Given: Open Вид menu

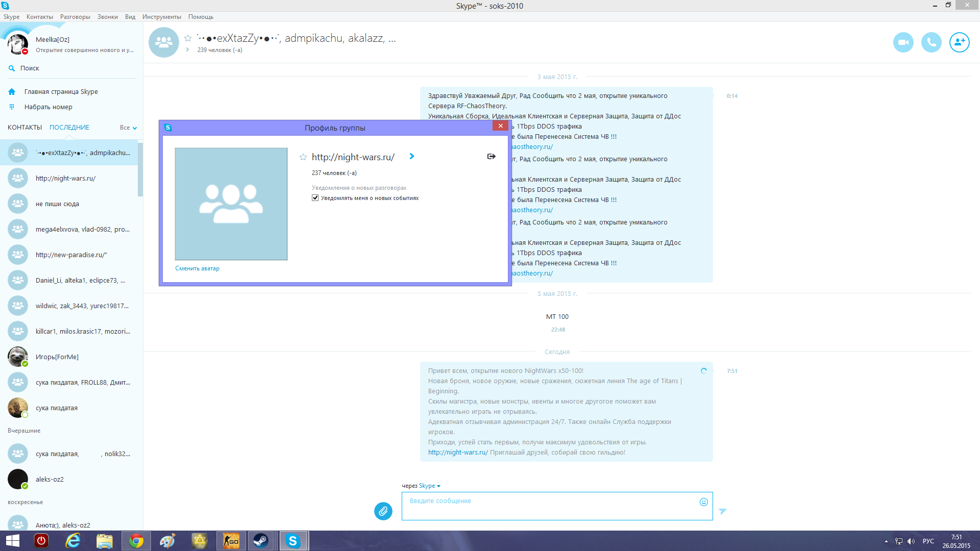Looking at the screenshot, I should (x=130, y=17).
